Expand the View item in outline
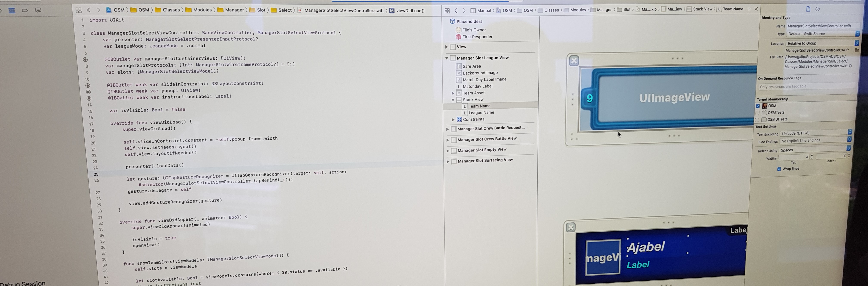 (x=447, y=47)
